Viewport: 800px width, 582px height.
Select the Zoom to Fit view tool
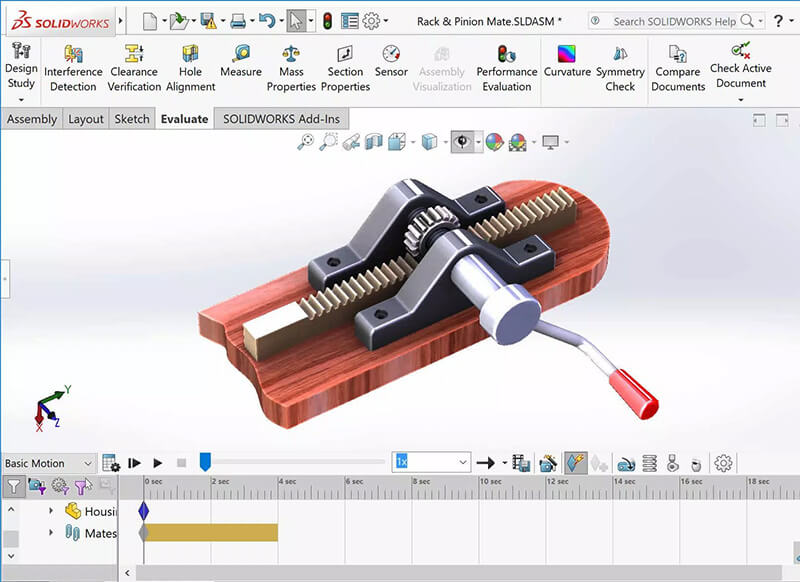302,141
